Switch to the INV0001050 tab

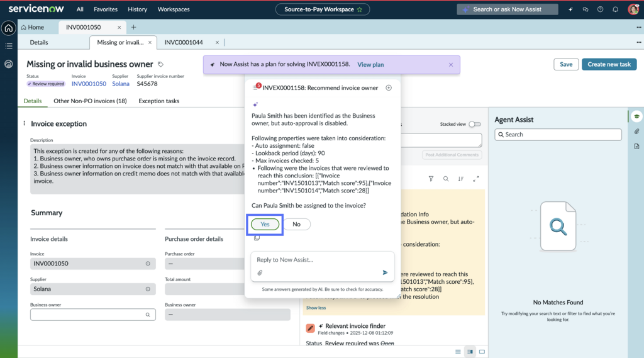84,27
